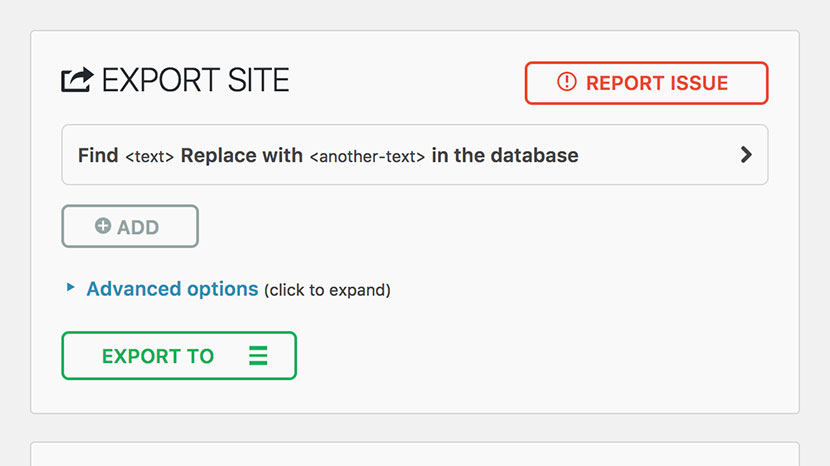Image resolution: width=830 pixels, height=466 pixels.
Task: Click the 'in the database' text
Action: pyautogui.click(x=505, y=156)
